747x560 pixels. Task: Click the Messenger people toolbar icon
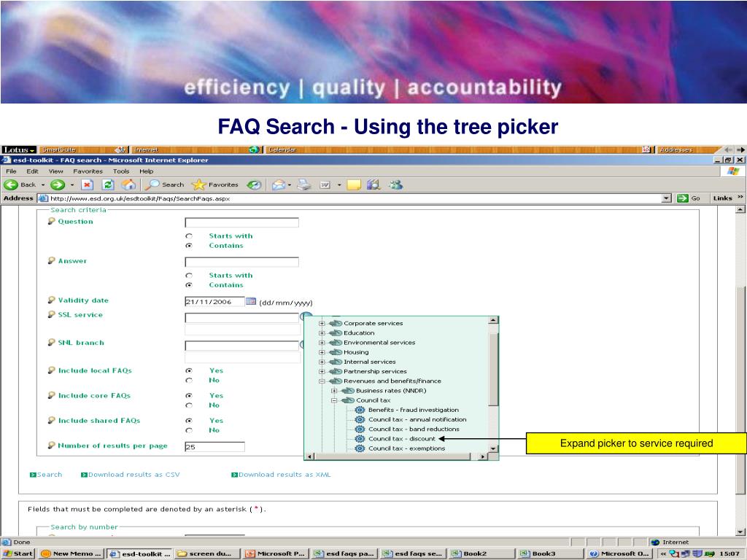pyautogui.click(x=395, y=184)
